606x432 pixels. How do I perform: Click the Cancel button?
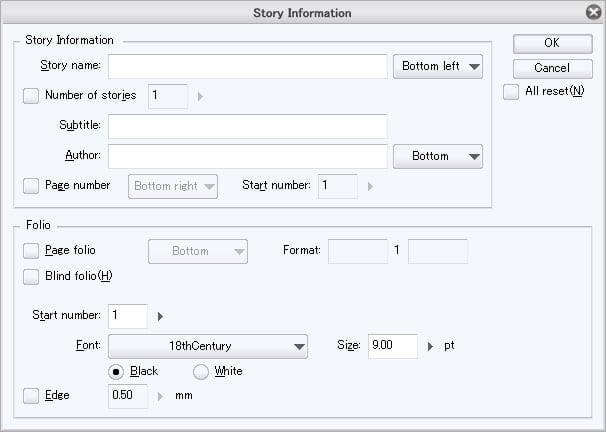coord(552,68)
